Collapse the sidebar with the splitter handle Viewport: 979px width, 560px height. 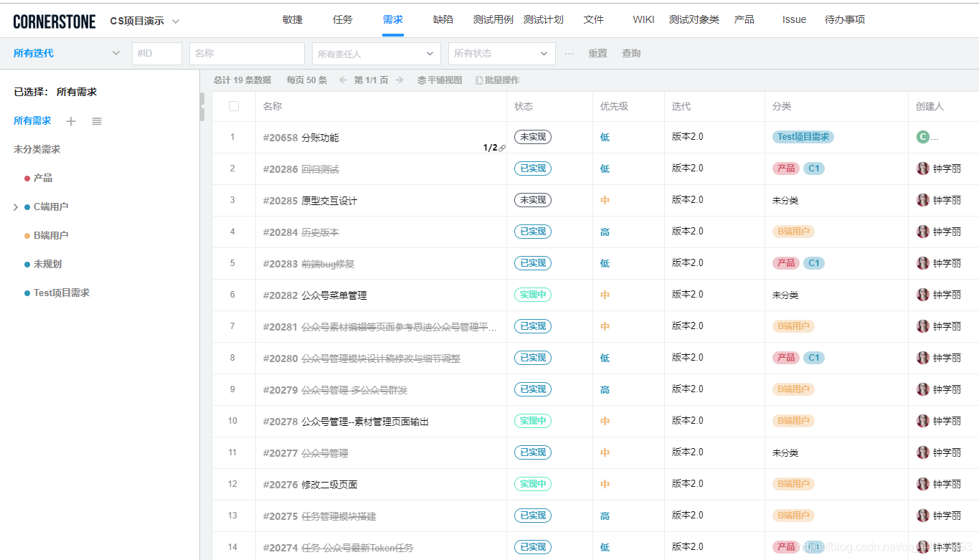[x=202, y=107]
